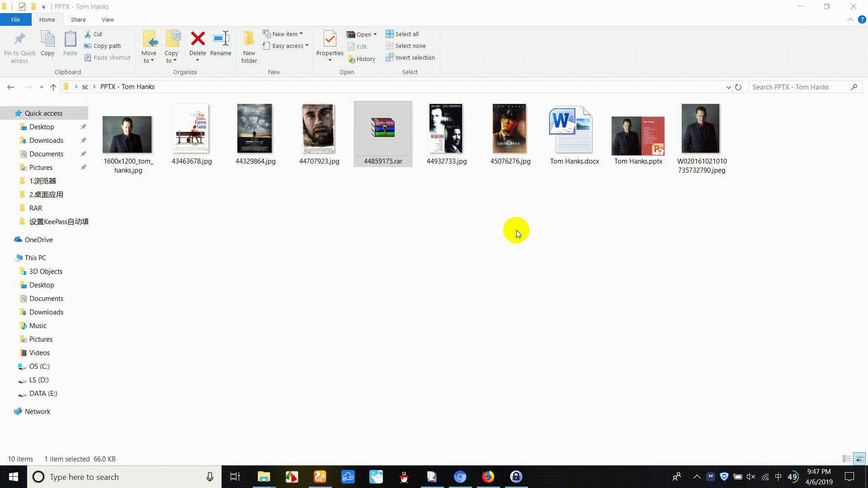Click Invert selection
The image size is (868, 488).
point(410,57)
